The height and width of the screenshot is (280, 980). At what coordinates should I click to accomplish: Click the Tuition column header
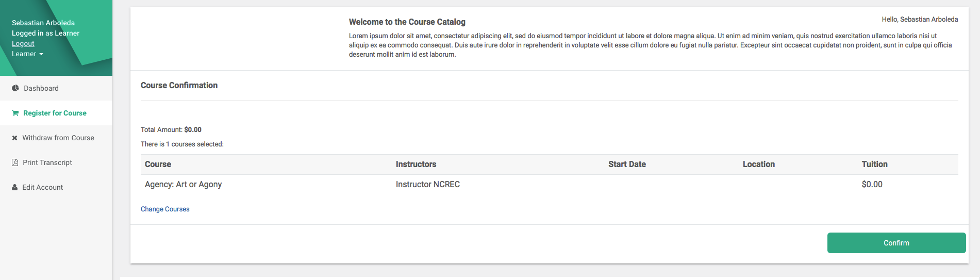click(875, 164)
